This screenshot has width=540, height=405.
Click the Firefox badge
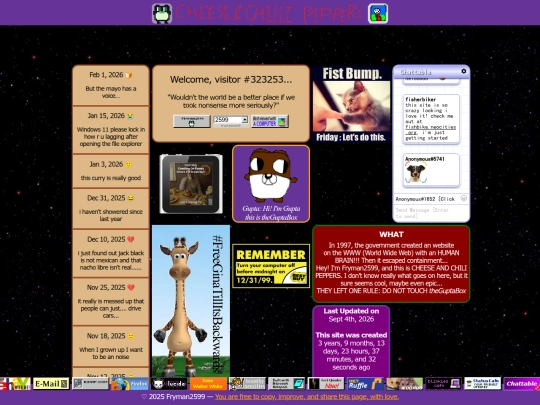[130, 384]
